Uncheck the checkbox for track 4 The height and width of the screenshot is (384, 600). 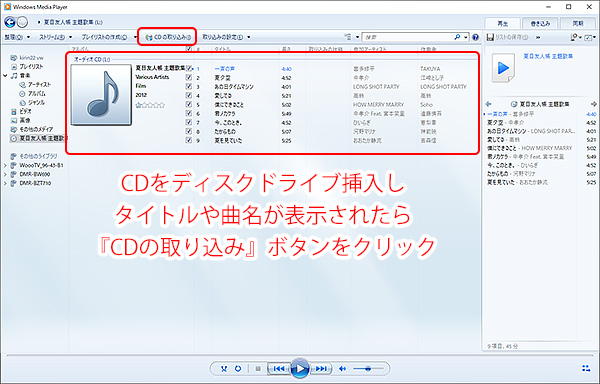click(x=189, y=95)
